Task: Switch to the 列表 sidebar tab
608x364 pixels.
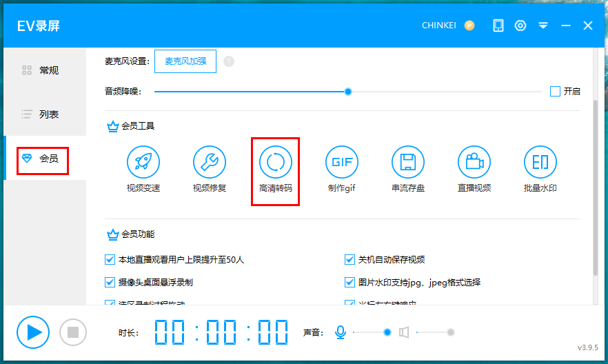Action: (x=45, y=114)
